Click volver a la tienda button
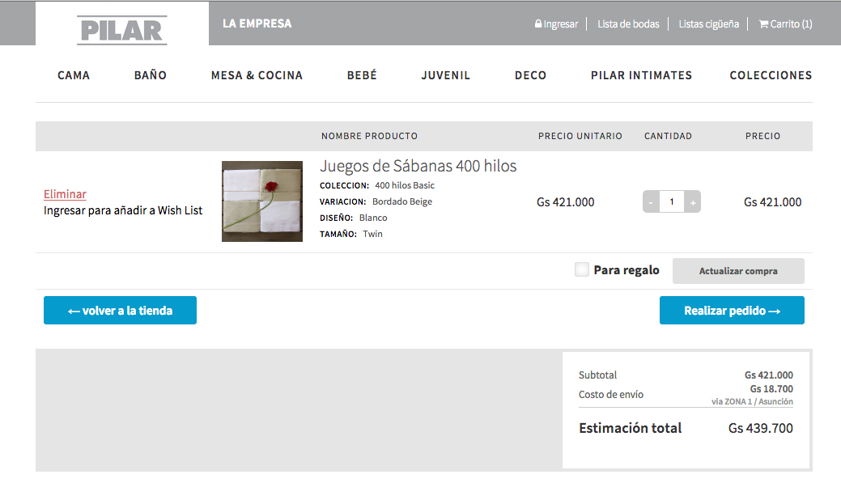The height and width of the screenshot is (504, 841). tap(120, 311)
